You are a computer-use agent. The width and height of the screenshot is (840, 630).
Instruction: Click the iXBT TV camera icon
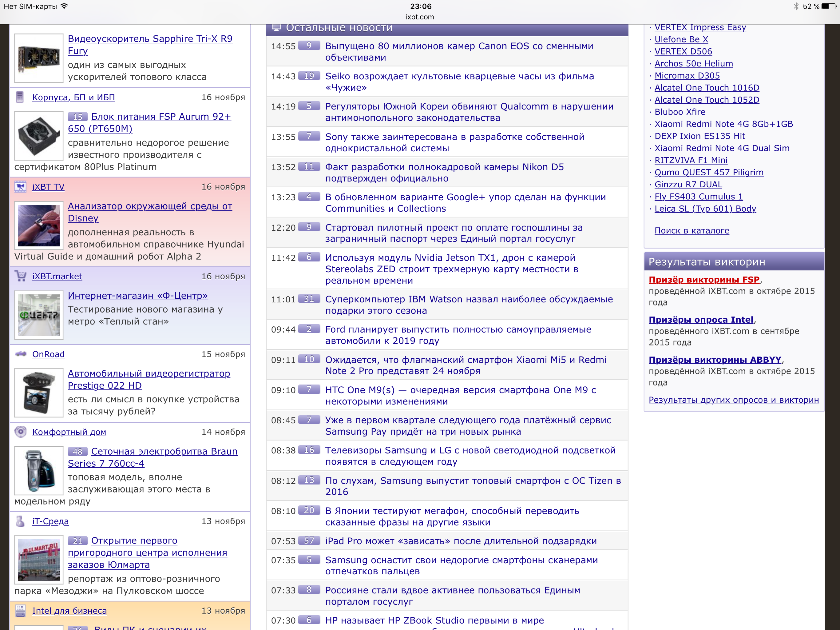21,186
